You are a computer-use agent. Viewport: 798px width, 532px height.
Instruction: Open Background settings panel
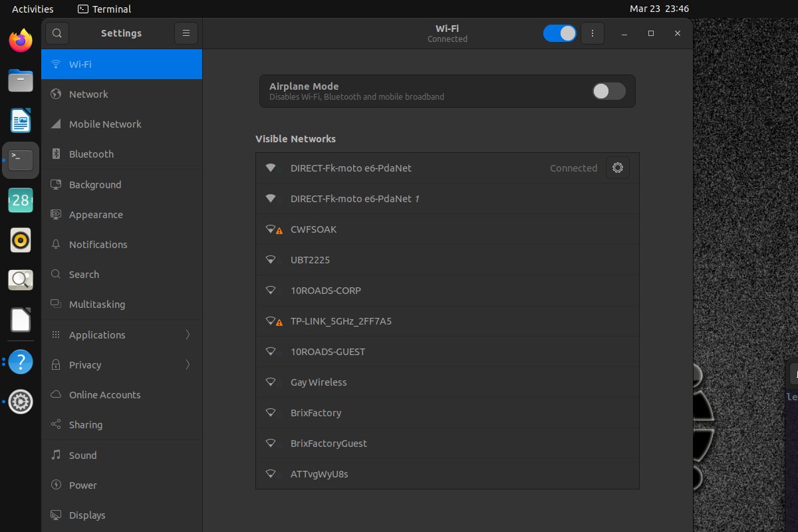122,185
